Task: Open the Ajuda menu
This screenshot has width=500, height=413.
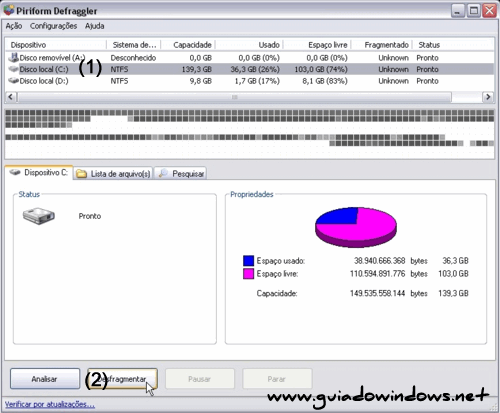Action: click(x=94, y=26)
